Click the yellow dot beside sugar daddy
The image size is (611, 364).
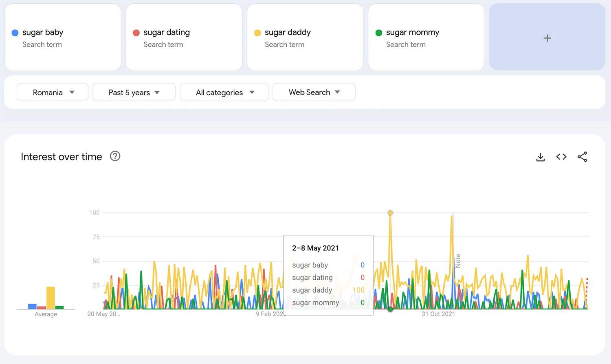point(257,33)
